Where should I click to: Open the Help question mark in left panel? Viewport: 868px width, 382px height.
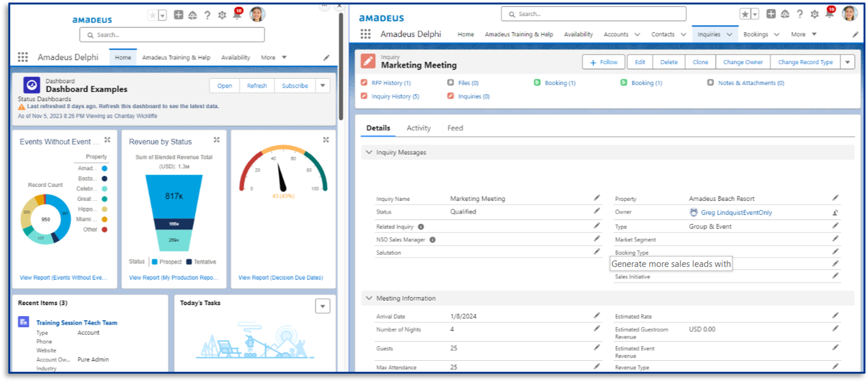pos(207,15)
